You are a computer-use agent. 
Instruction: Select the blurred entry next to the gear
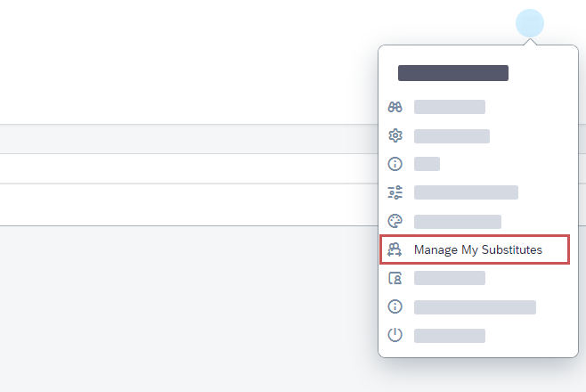click(452, 136)
